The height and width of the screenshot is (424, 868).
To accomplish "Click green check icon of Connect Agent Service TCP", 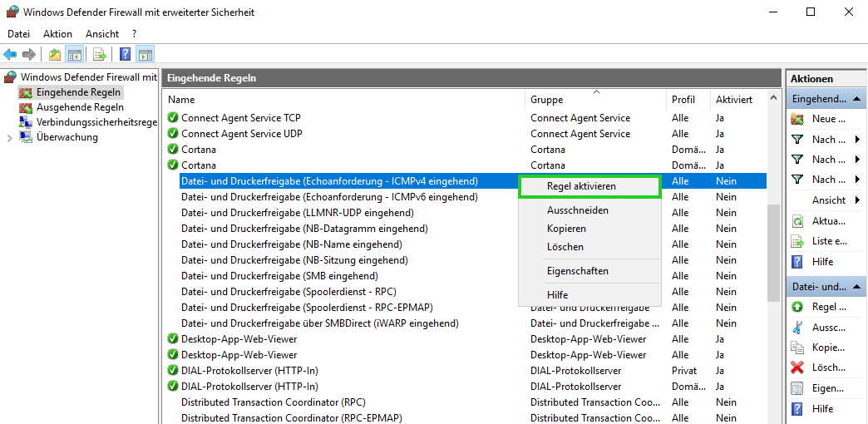I will pos(173,117).
